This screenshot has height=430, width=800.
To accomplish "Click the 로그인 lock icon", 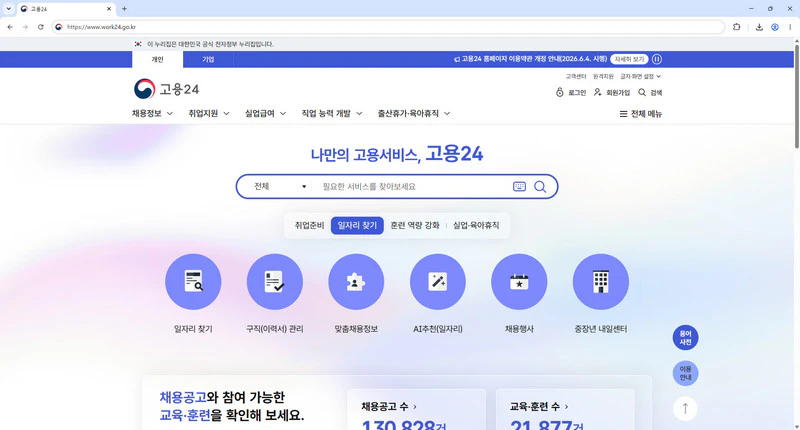I will coord(560,92).
